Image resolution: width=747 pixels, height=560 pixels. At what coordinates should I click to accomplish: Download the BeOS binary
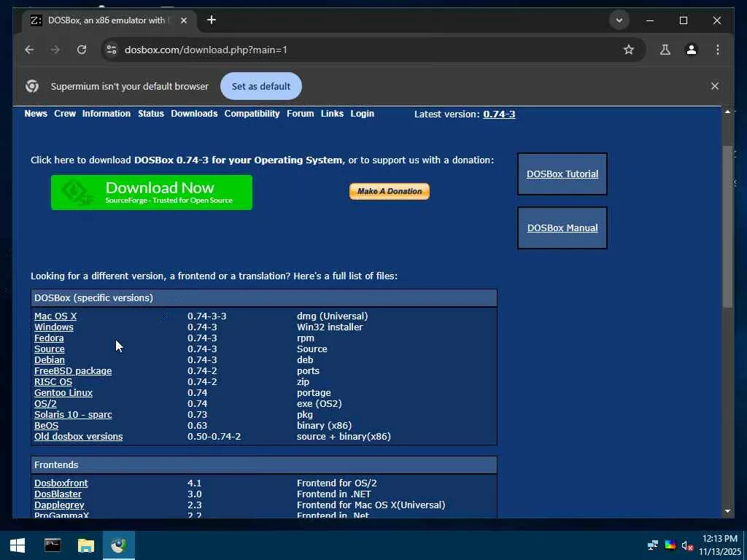(x=46, y=426)
